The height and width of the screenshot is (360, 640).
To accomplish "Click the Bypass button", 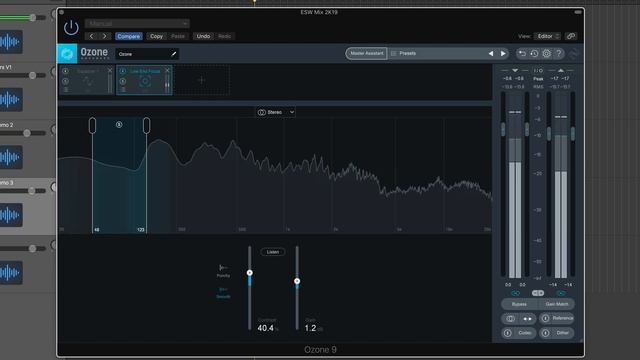I will (519, 304).
